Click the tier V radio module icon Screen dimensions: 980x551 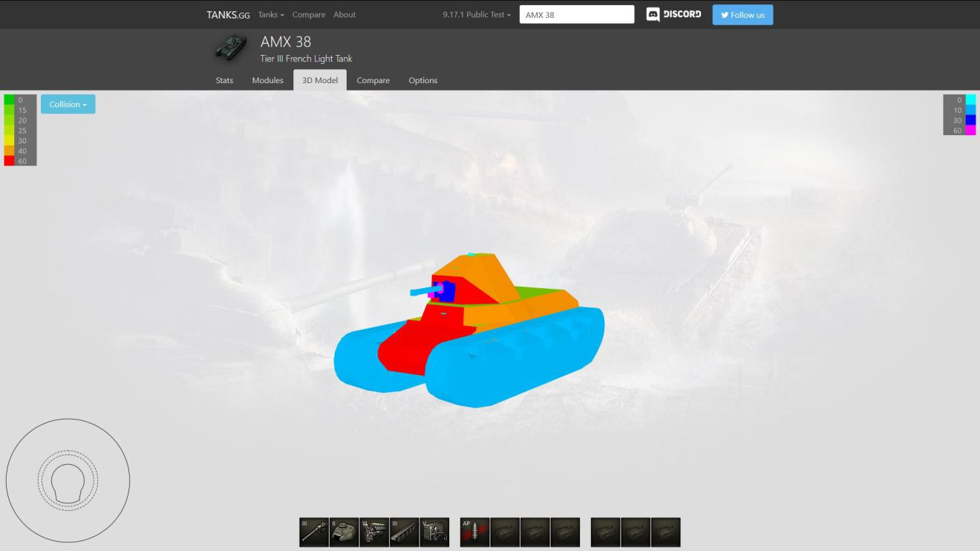(x=434, y=532)
